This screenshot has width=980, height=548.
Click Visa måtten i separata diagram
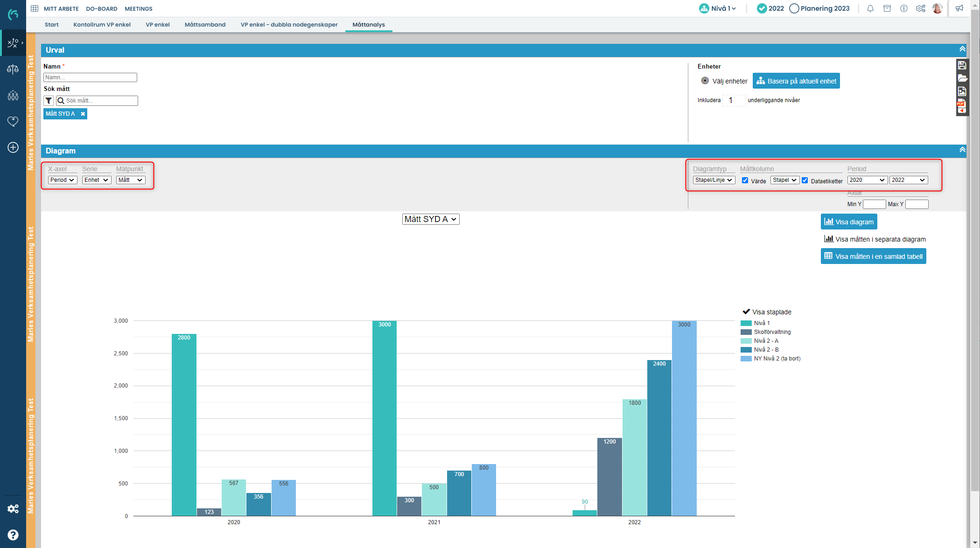[875, 239]
